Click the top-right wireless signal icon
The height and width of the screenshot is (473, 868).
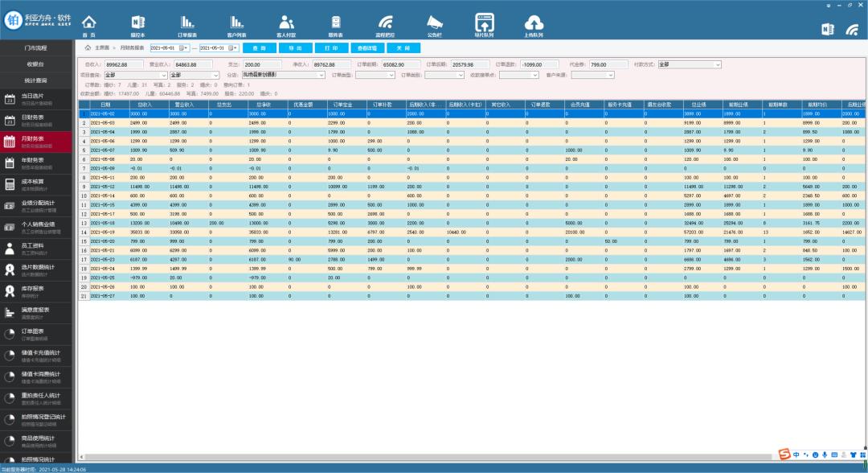(x=853, y=29)
